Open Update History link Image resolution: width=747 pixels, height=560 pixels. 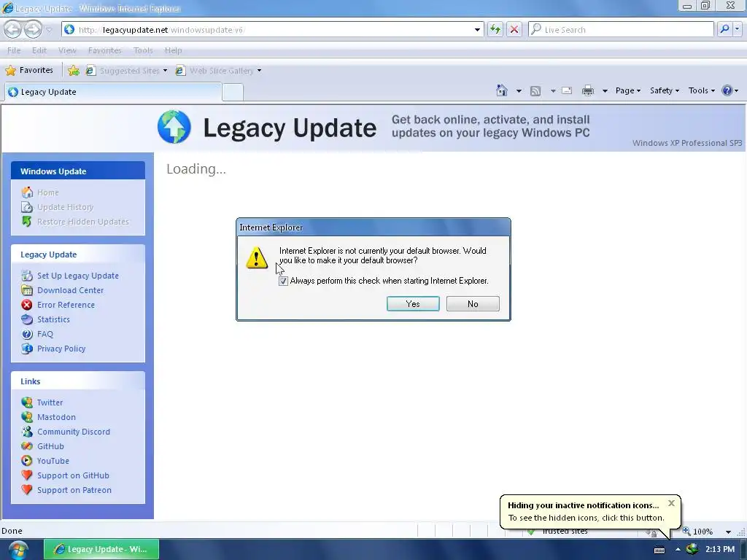pos(65,207)
